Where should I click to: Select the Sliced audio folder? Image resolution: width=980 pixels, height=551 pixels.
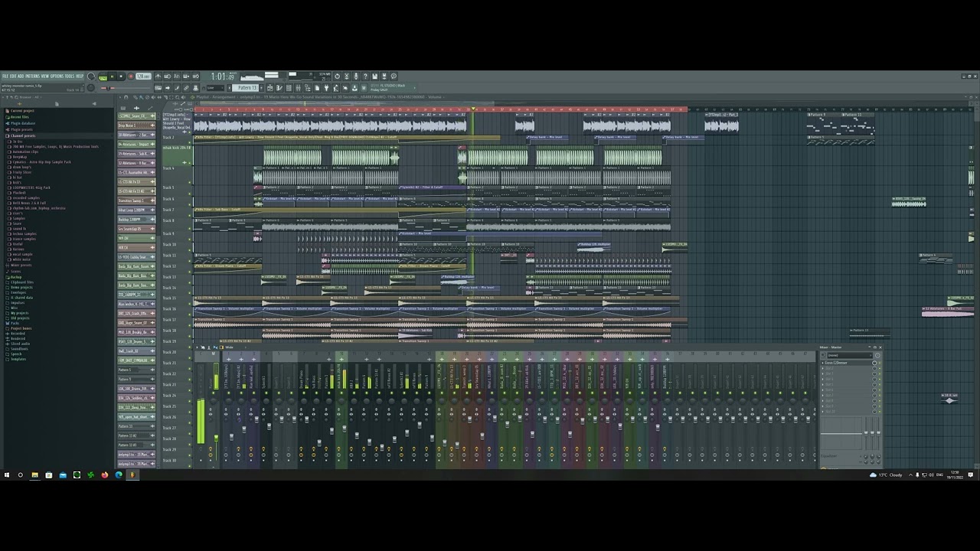pyautogui.click(x=20, y=344)
